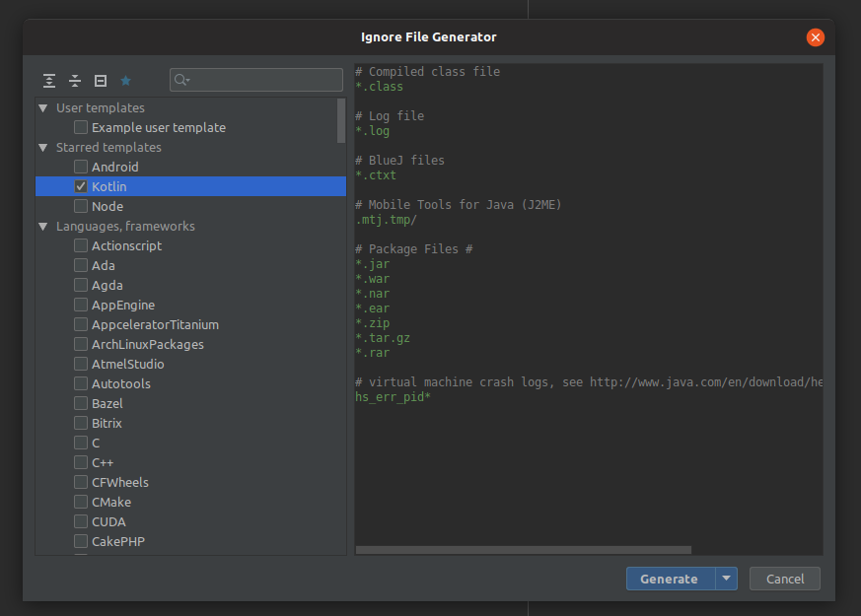Check the CFWheels checkbox

(81, 482)
